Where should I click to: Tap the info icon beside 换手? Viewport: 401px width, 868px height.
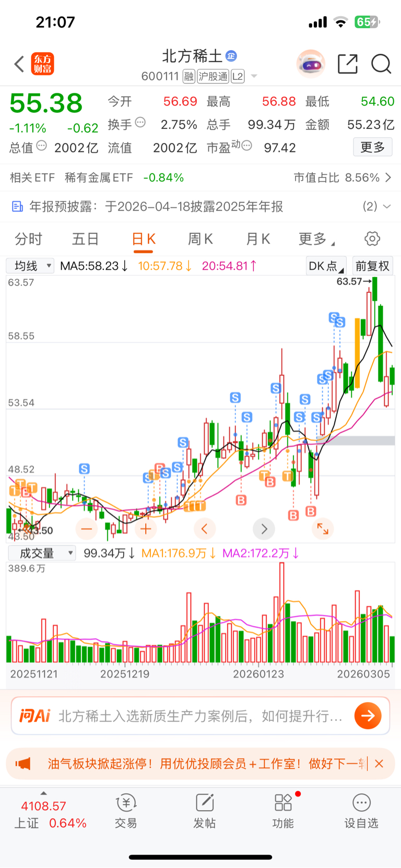[140, 123]
